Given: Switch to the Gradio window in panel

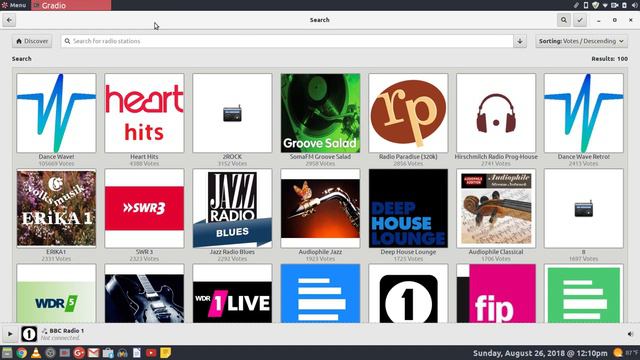Looking at the screenshot, I should [71, 5].
